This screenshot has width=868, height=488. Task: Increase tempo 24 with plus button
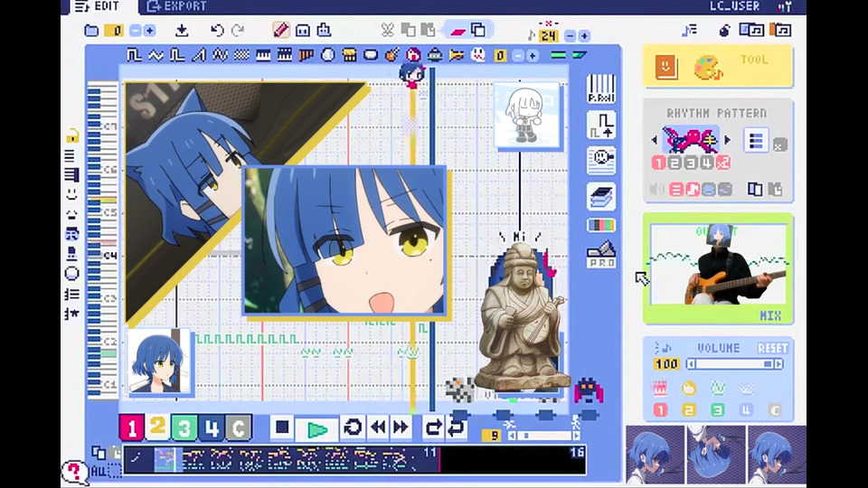[x=584, y=36]
